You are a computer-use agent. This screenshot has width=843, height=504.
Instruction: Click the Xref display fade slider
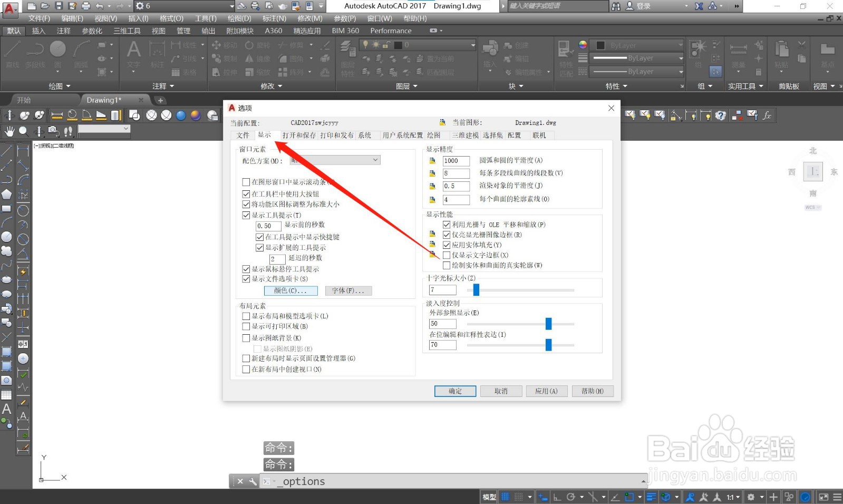[548, 324]
